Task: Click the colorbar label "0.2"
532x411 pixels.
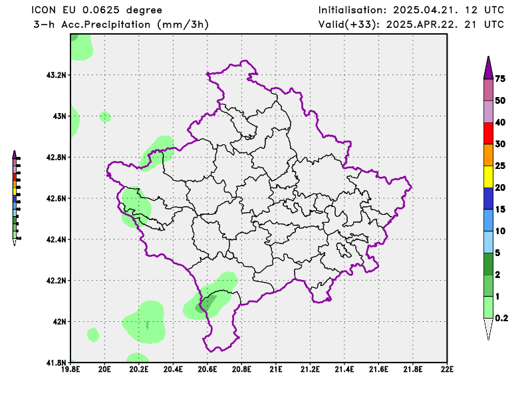Action: click(501, 318)
